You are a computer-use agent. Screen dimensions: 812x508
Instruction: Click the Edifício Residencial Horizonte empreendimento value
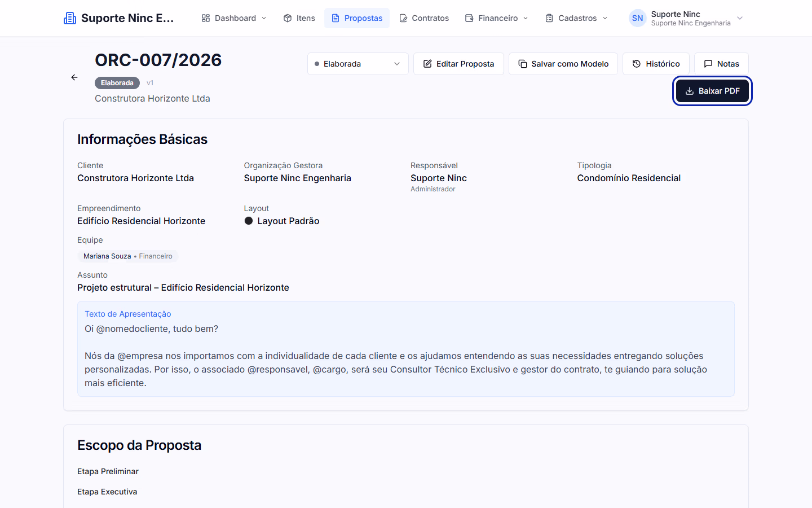tap(142, 221)
